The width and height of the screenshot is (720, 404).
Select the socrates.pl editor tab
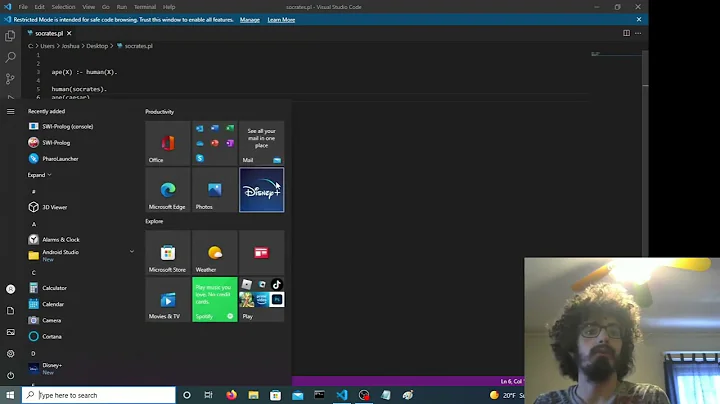click(x=49, y=33)
